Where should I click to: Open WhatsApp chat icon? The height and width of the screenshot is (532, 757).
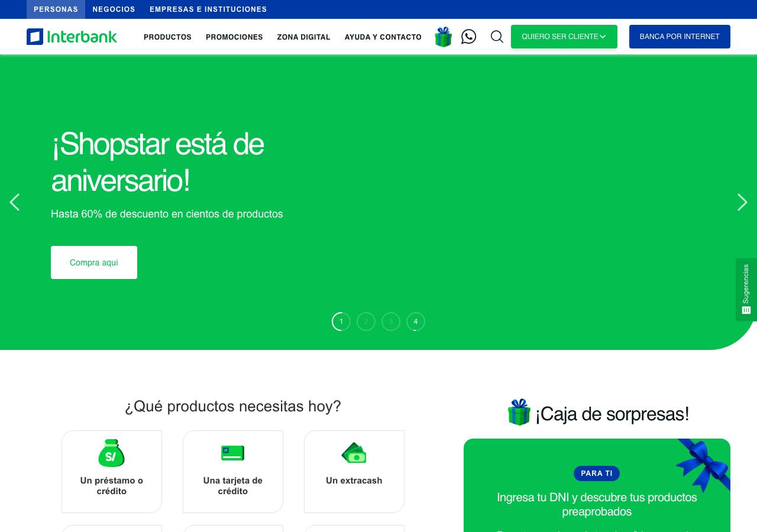(468, 37)
